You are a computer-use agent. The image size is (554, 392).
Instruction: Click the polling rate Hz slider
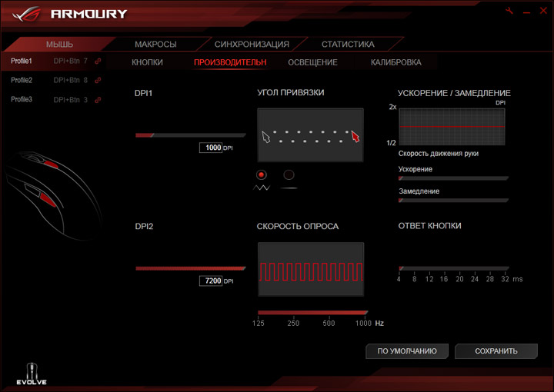(312, 313)
